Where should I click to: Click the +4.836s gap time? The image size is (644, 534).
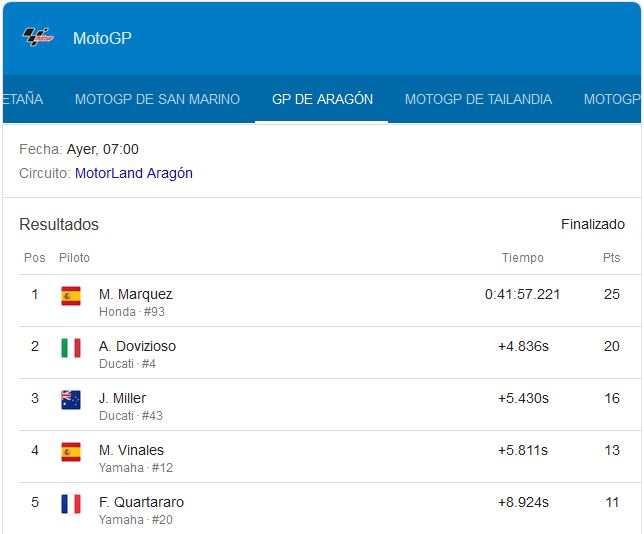tap(523, 346)
